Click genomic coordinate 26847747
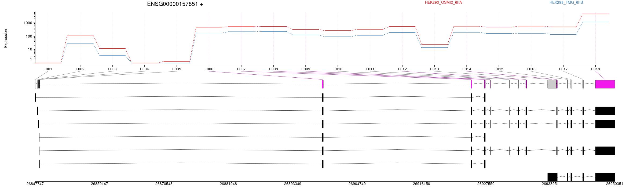Viewport: 644px width, 188px height. 35,184
